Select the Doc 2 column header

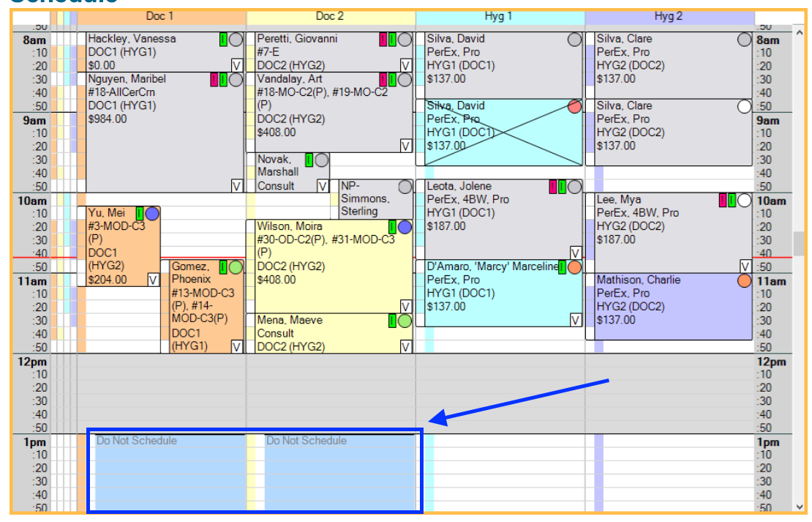point(330,16)
